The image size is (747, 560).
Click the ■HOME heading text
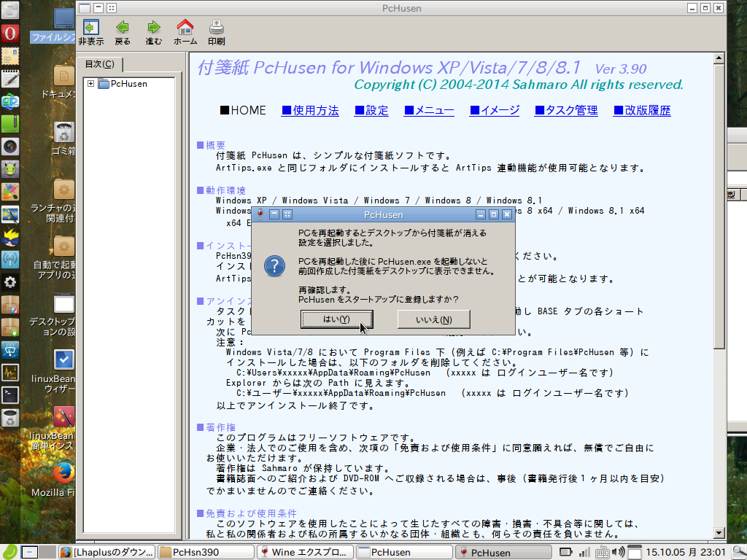(242, 111)
